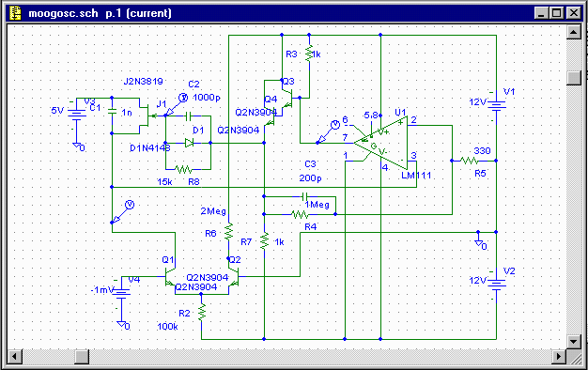Image resolution: width=588 pixels, height=370 pixels.
Task: Click the 15k value of R8
Action: pyautogui.click(x=164, y=182)
